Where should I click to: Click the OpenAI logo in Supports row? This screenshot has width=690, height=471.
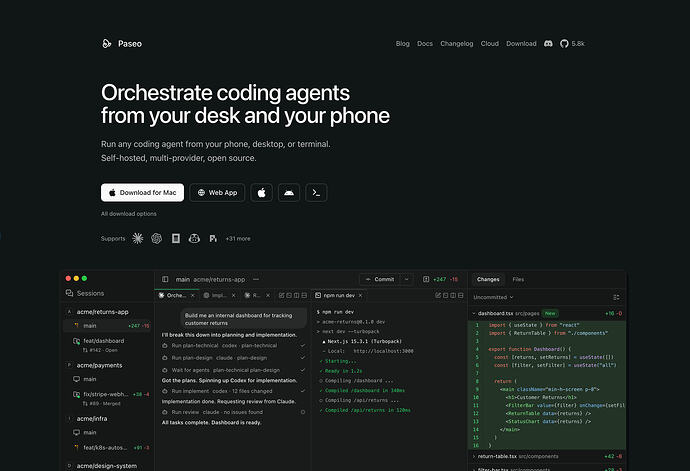point(157,239)
